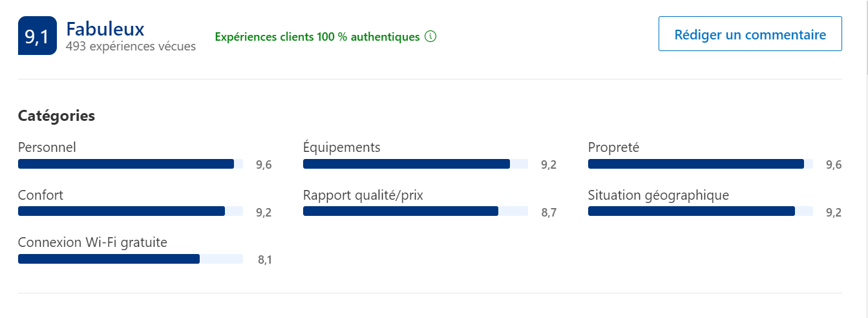Click the 8,1 Wi-Fi score value
Viewport: 868px width, 318px height.
click(x=264, y=260)
